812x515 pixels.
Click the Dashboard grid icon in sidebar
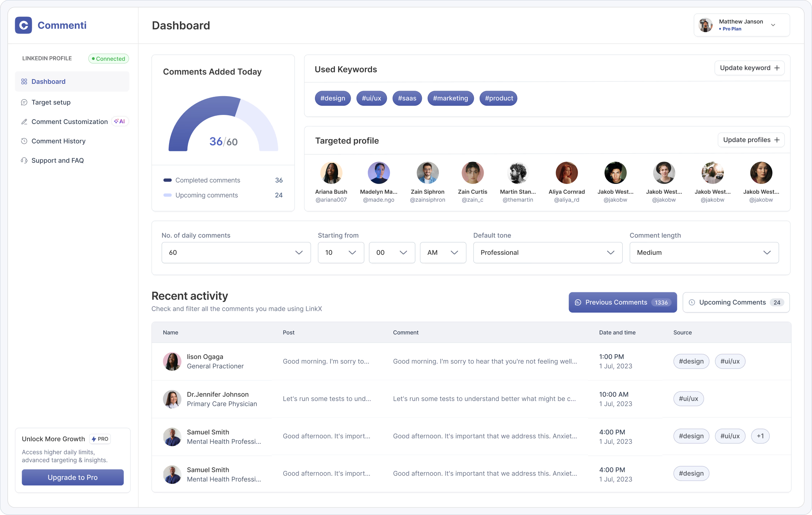[24, 82]
